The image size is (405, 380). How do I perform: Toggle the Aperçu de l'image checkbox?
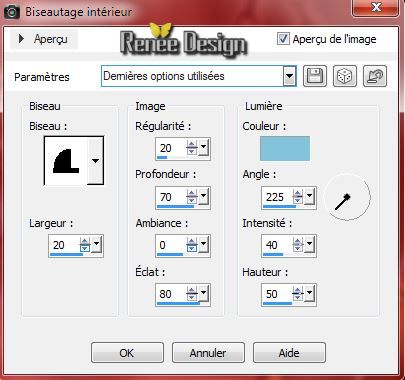[x=283, y=39]
